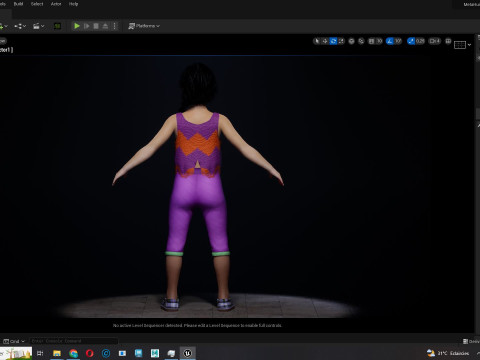The image size is (480, 360).
Task: Click the taskbar search picture box
Action: 16,353
